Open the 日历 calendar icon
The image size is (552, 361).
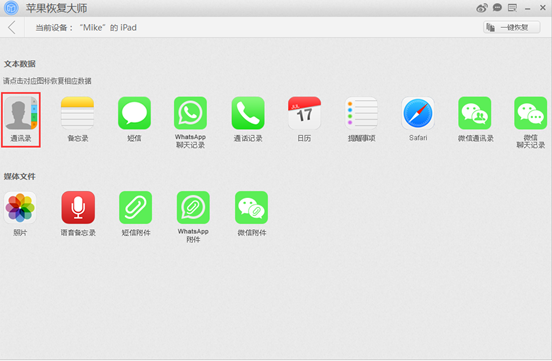tap(304, 113)
